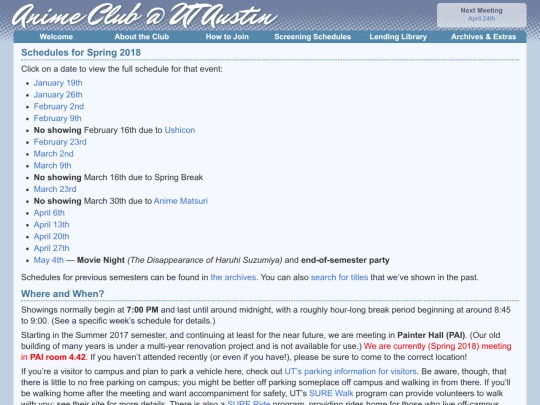This screenshot has height=405, width=540.
Task: Click 'Click on a date to view' instruction text
Action: (122, 69)
